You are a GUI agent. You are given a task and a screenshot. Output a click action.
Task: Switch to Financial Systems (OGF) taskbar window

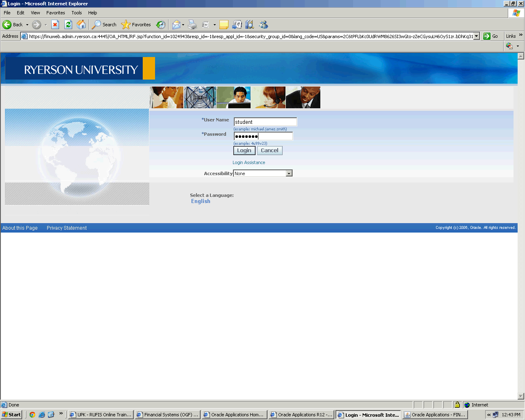(x=168, y=415)
